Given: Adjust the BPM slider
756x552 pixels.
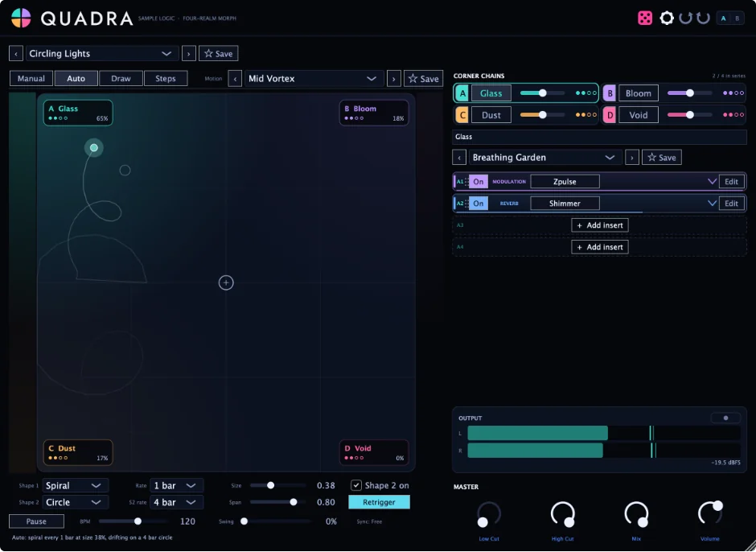Looking at the screenshot, I should (133, 521).
